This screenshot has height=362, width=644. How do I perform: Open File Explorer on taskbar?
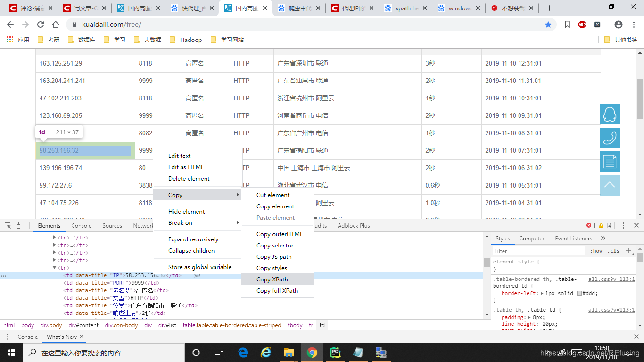click(x=289, y=352)
